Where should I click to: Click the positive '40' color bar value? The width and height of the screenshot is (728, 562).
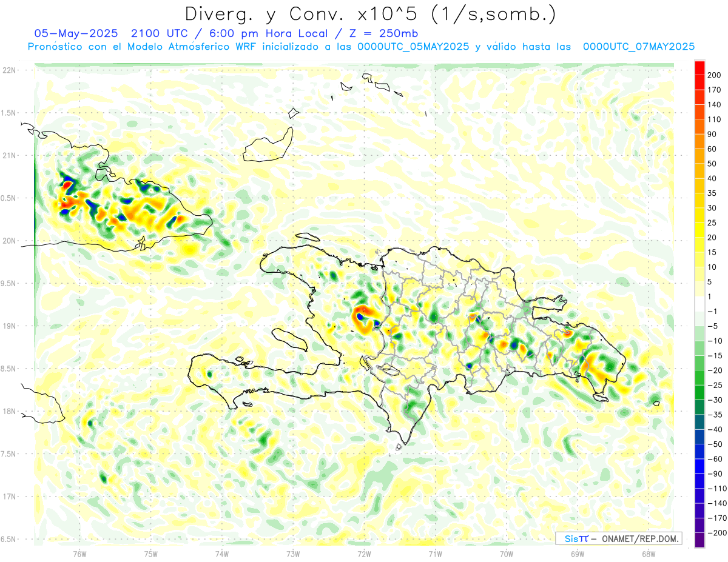(x=712, y=179)
